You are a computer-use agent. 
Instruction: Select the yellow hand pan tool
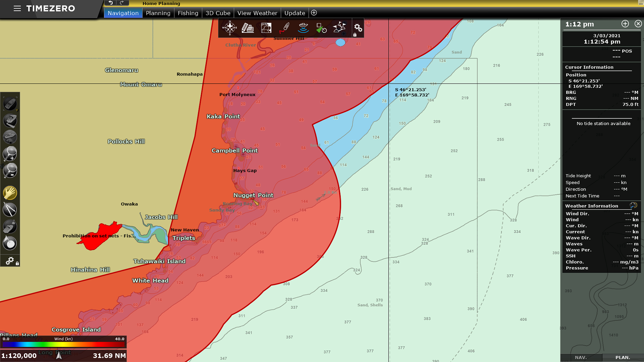click(x=10, y=193)
